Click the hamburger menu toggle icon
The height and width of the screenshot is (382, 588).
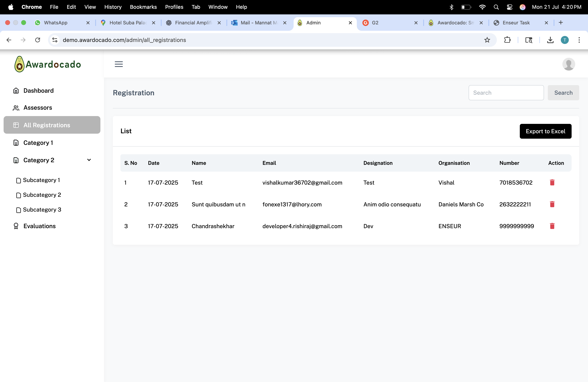[119, 64]
